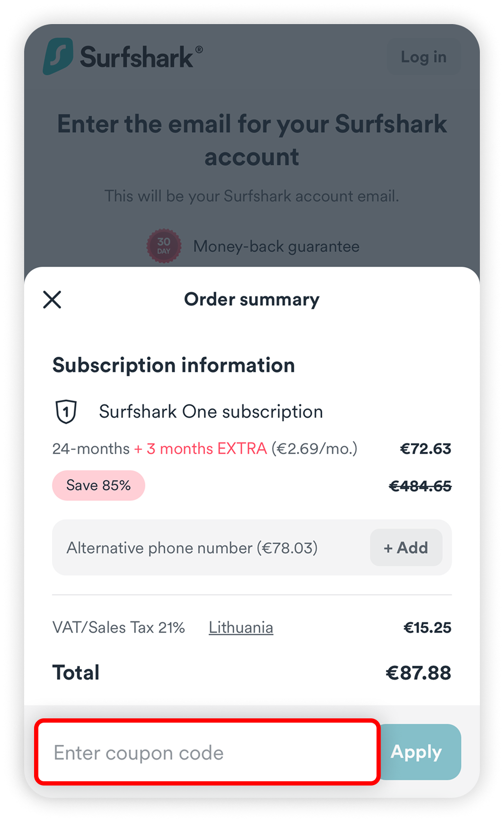Click the VAT/Sales Tax 21% label
The width and height of the screenshot is (504, 822).
coord(119,627)
